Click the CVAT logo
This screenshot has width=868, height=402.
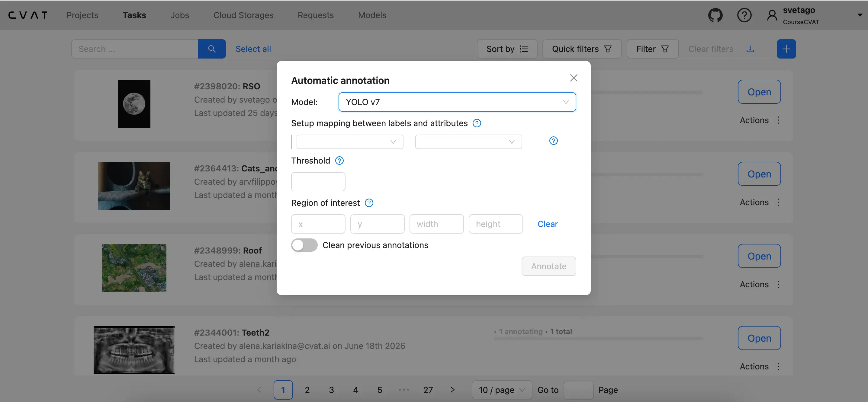27,15
